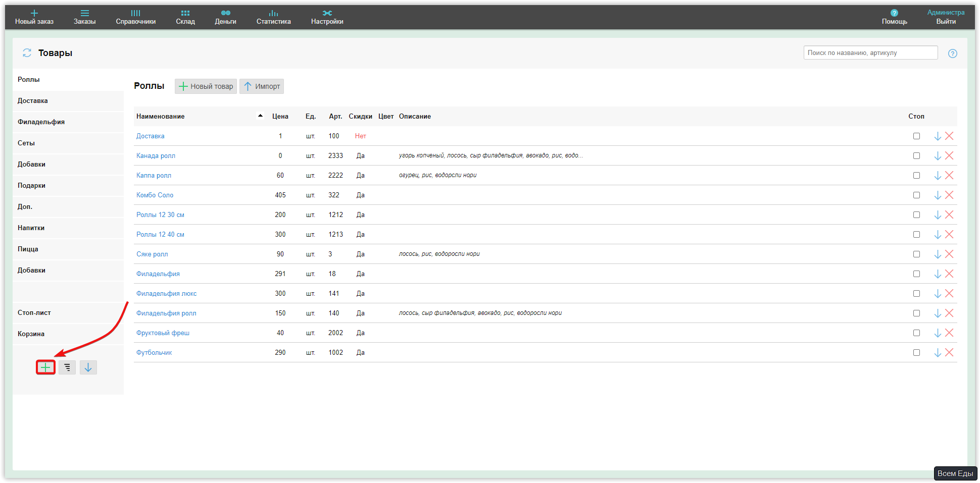Select the Сеты category in sidebar
This screenshot has height=483, width=980.
tap(68, 143)
